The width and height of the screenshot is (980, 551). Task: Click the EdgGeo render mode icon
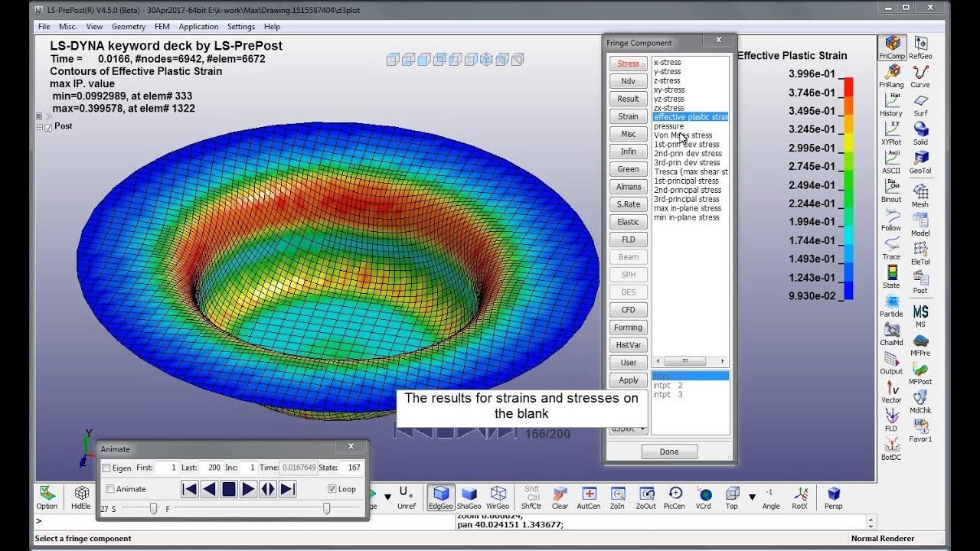tap(441, 497)
